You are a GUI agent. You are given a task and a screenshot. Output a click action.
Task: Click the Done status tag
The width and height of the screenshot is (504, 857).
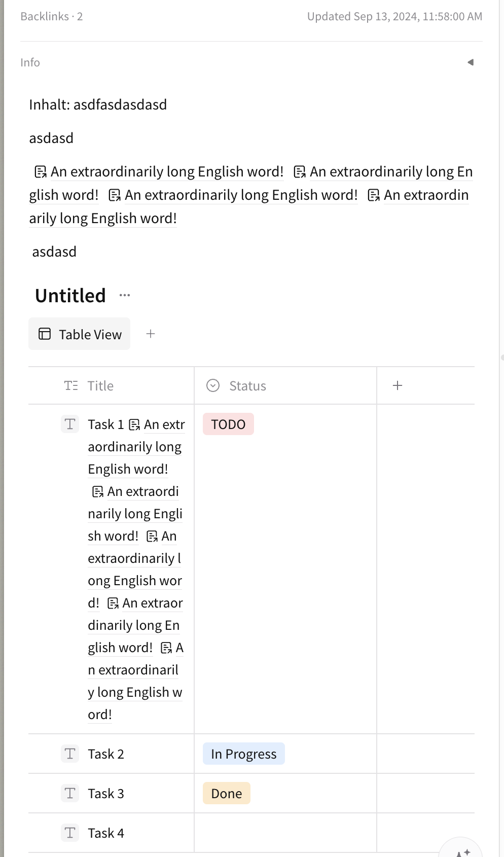tap(227, 794)
